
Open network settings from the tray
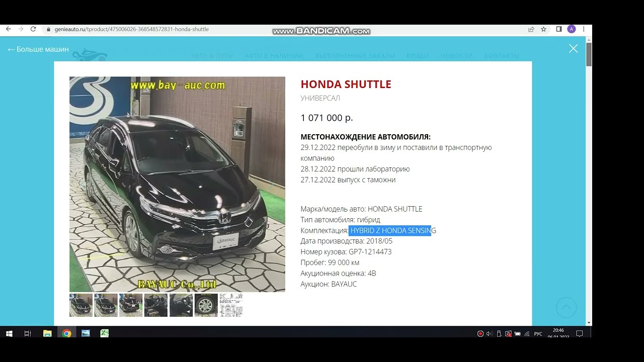tap(527, 334)
